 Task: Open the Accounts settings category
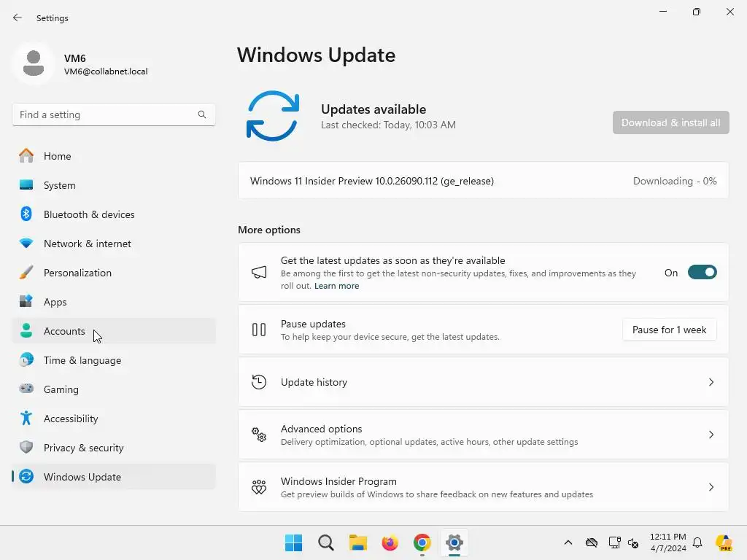click(x=114, y=330)
